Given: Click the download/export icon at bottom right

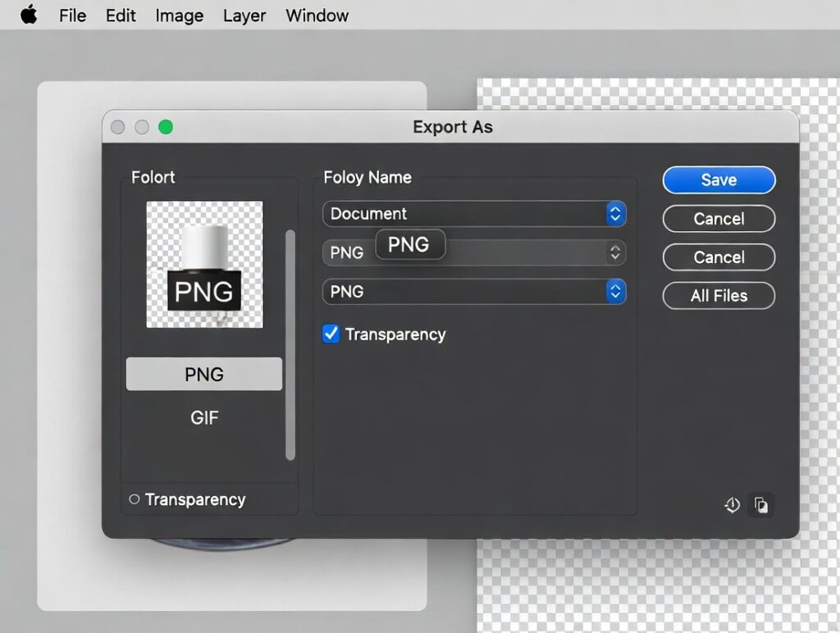Looking at the screenshot, I should [731, 505].
